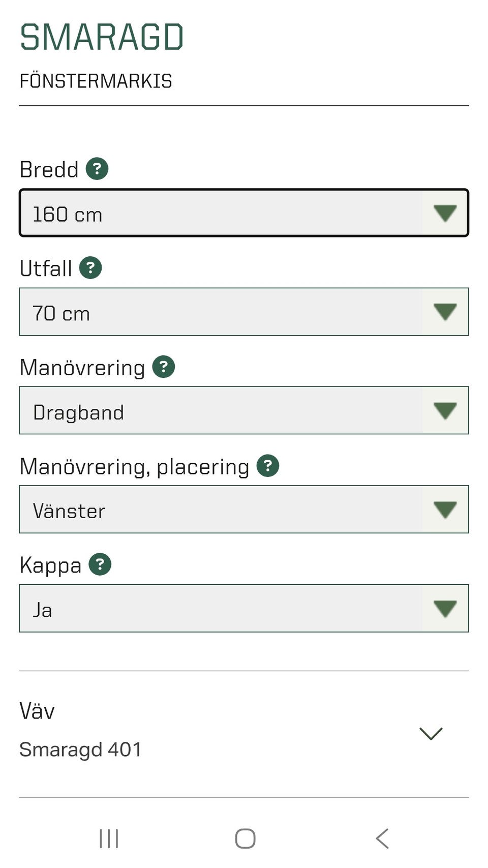
Task: Open the Utfall help question icon
Action: (90, 268)
